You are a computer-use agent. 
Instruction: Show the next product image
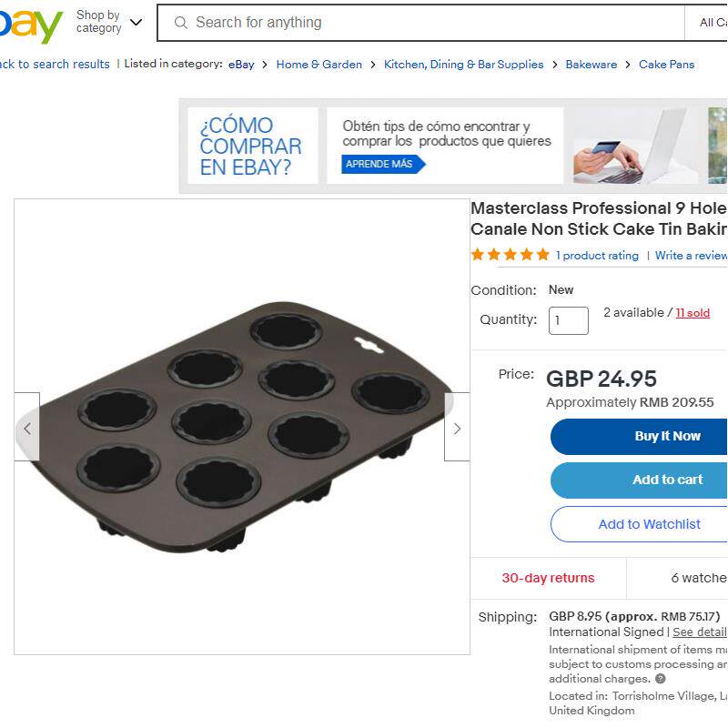click(457, 428)
